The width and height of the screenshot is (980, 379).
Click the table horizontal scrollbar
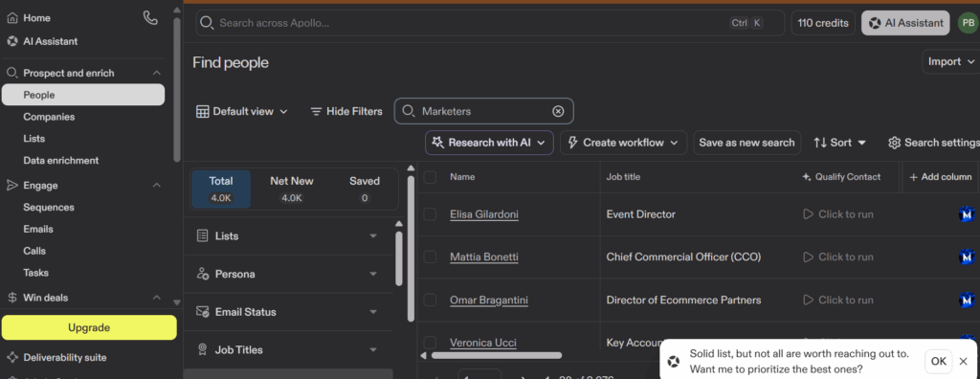pyautogui.click(x=497, y=355)
